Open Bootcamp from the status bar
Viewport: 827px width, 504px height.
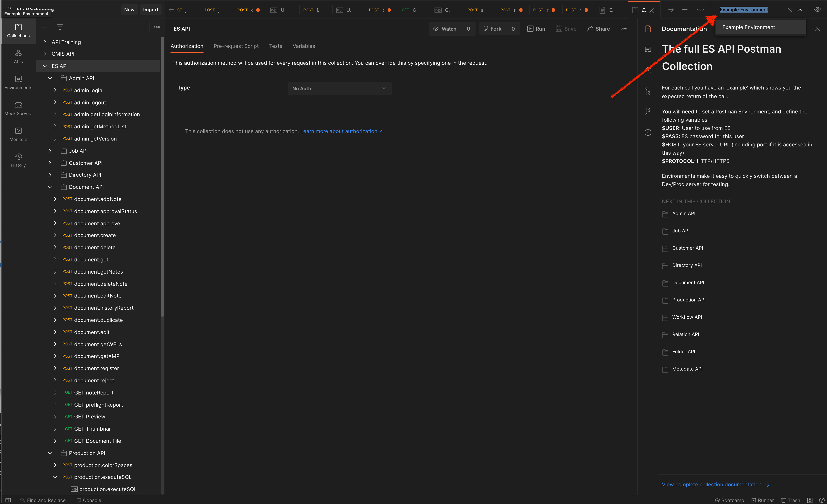[x=729, y=500]
